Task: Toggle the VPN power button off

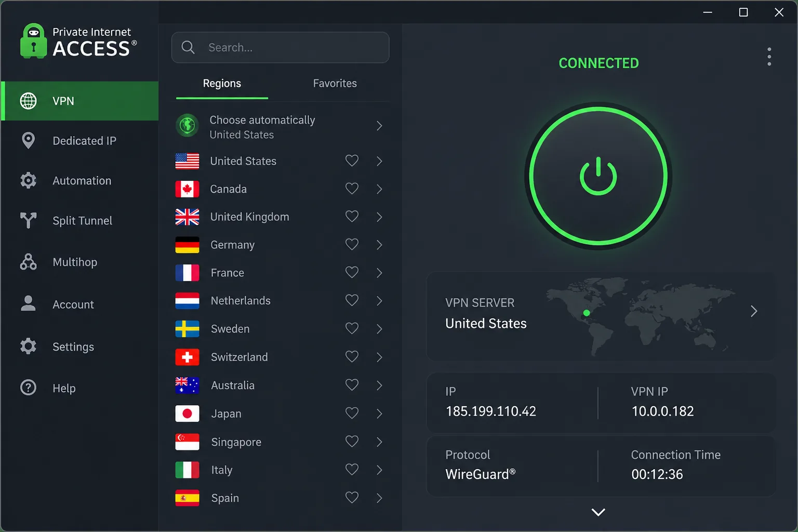Action: (598, 176)
